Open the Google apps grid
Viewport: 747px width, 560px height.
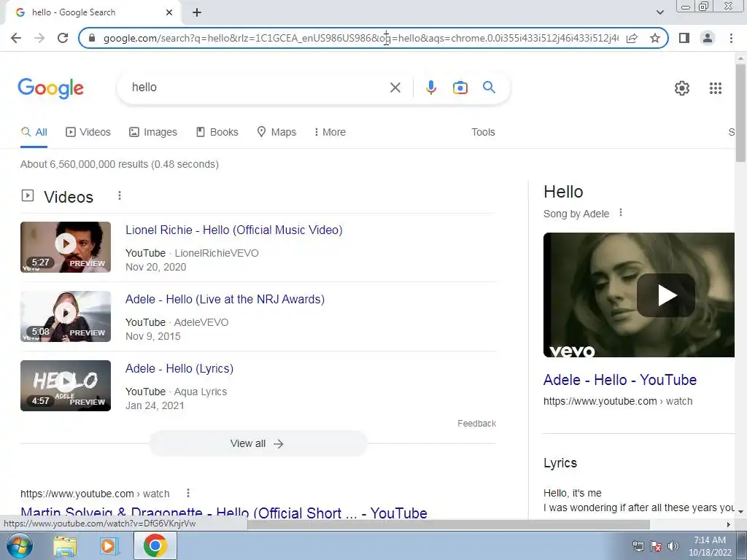tap(716, 88)
